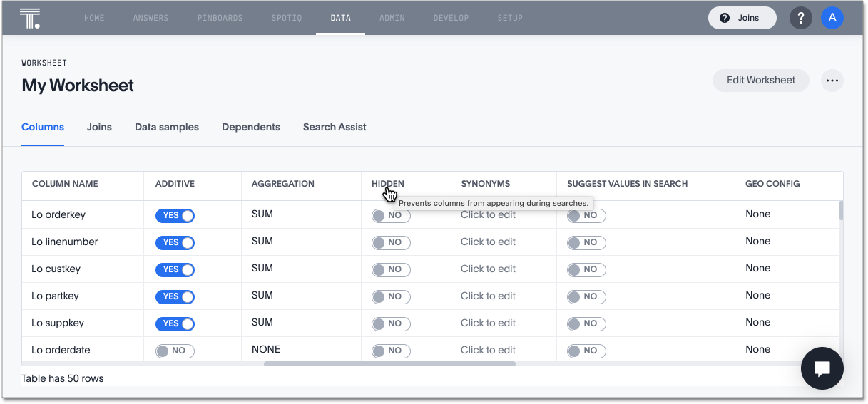This screenshot has height=404, width=868.
Task: Click the ThoughtSpot logo icon
Action: 30,18
